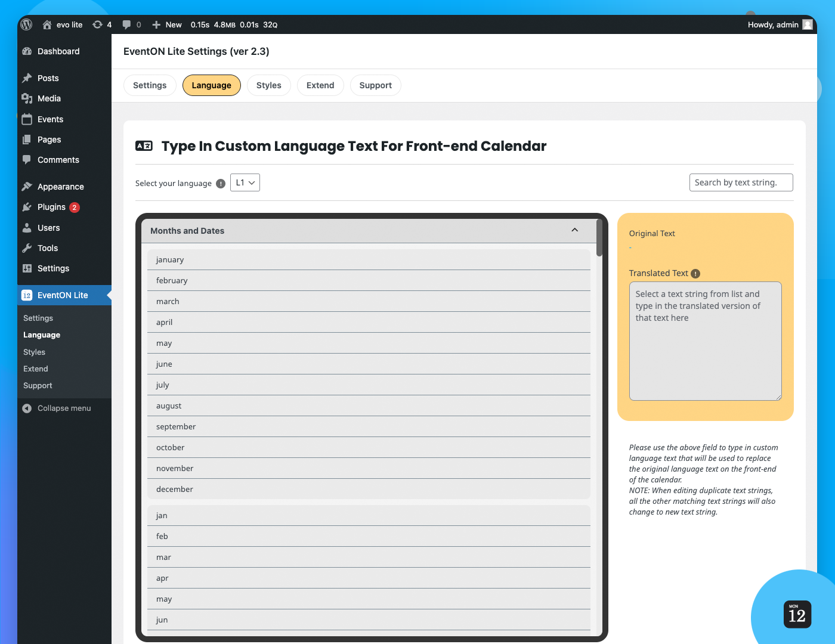This screenshot has width=835, height=644.
Task: Click the sidebar Settings sliders icon
Action: coord(27,268)
